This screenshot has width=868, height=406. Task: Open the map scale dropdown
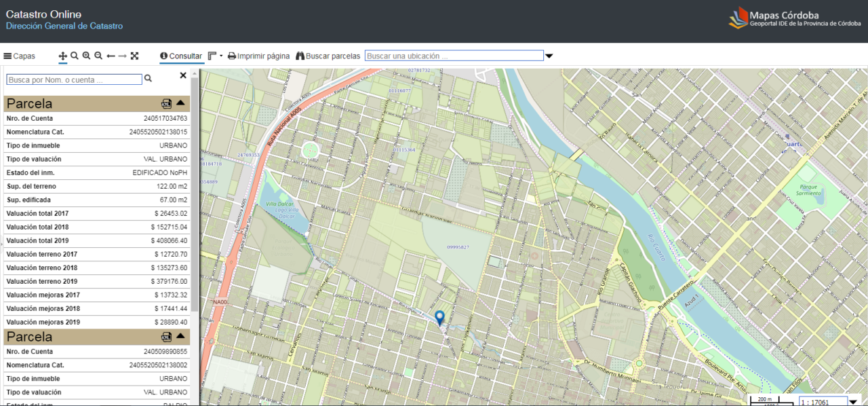coord(853,401)
